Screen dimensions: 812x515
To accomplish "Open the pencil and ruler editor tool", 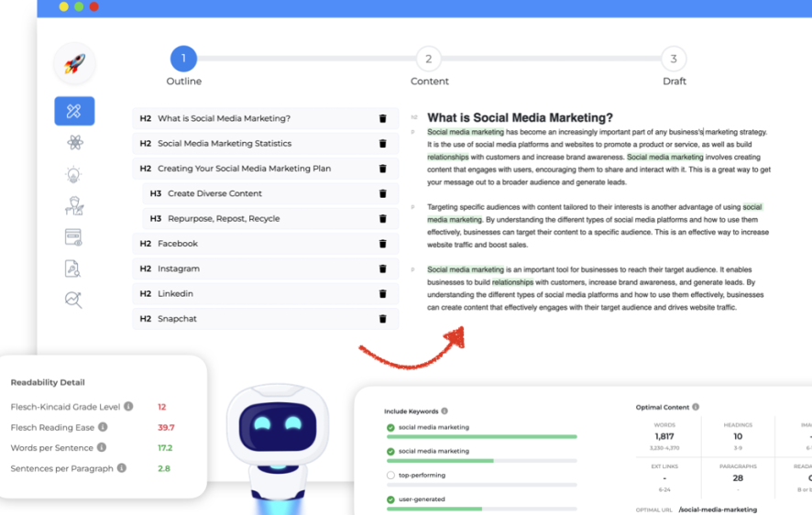I will (74, 111).
